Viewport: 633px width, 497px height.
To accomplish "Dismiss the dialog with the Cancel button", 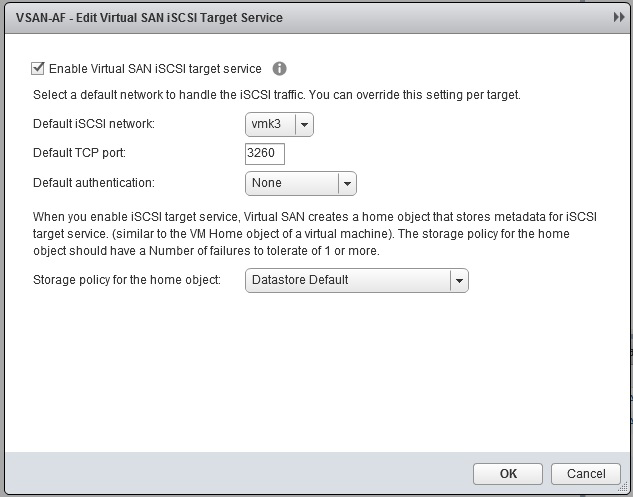I will pos(586,473).
